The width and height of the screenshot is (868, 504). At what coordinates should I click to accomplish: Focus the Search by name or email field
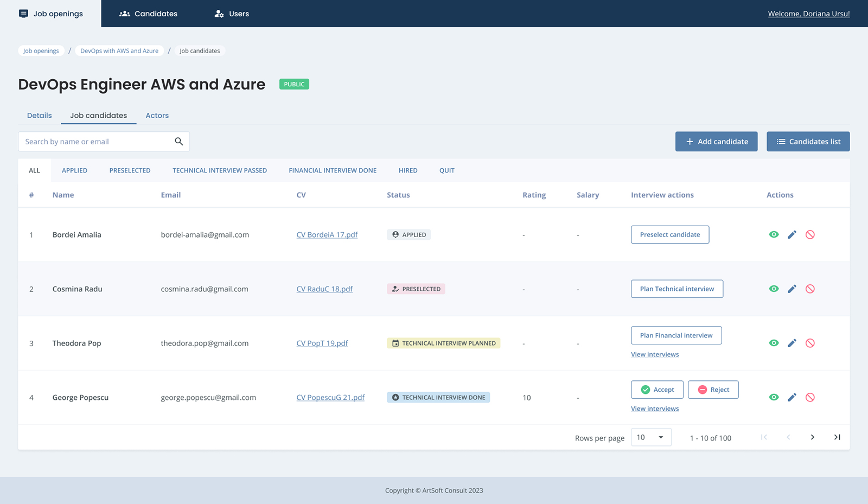point(104,142)
